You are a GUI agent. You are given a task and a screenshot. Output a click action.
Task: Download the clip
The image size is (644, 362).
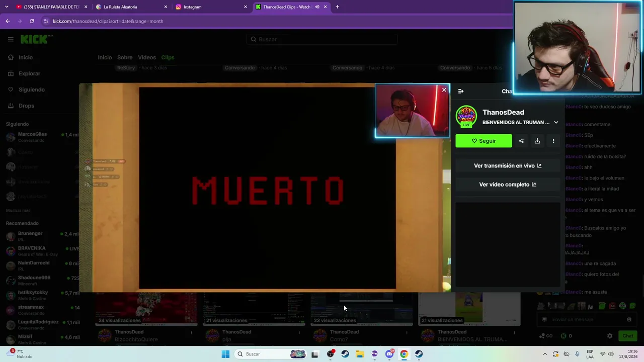[x=537, y=141]
